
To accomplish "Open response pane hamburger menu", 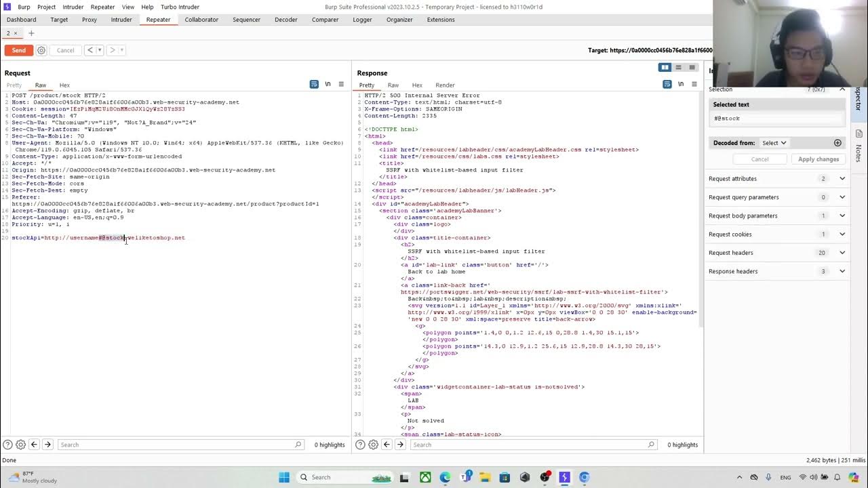I will click(694, 84).
